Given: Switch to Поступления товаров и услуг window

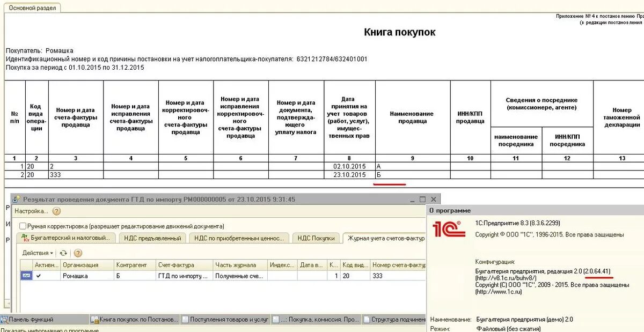Looking at the screenshot, I should coord(225,320).
